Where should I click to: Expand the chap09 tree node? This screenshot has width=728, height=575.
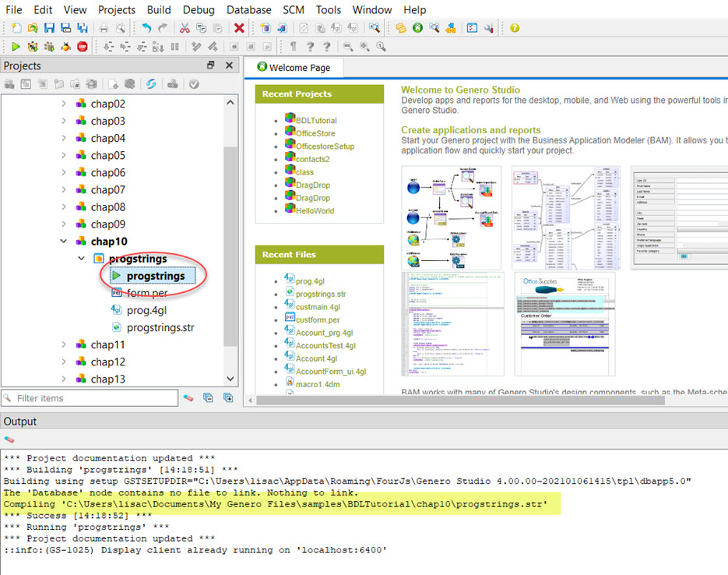tap(64, 224)
